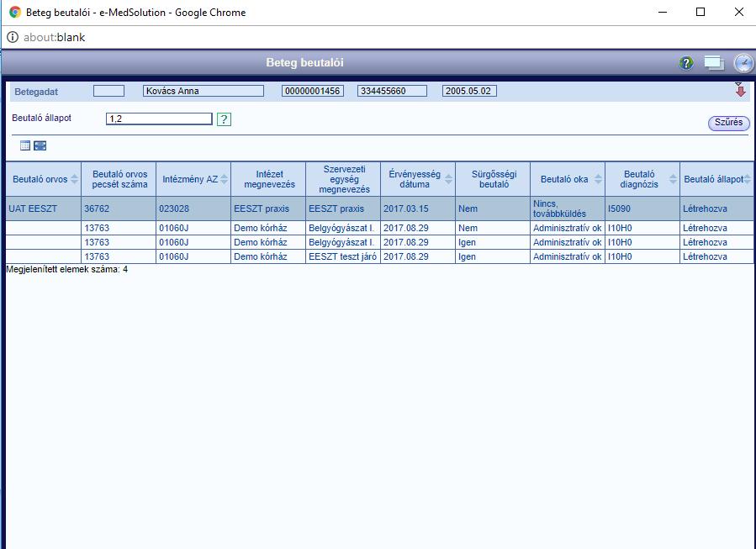Click the 023028 institution ID cell

[x=193, y=209]
